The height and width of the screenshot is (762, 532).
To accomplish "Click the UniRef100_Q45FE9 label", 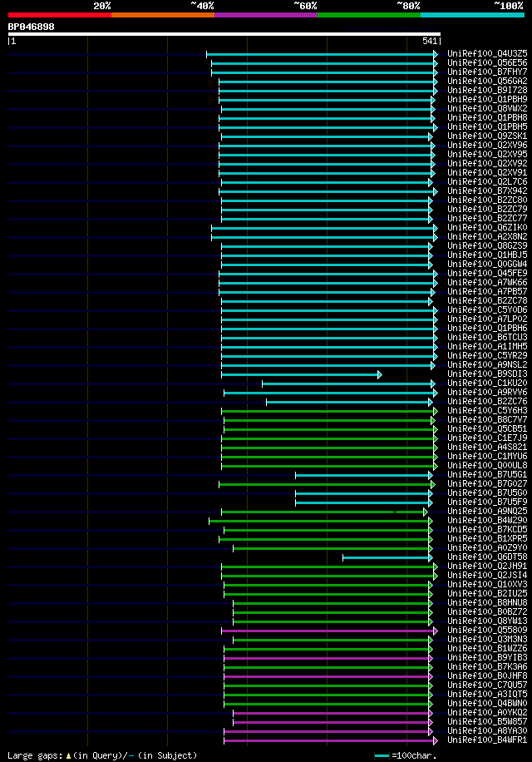I will click(x=487, y=273).
